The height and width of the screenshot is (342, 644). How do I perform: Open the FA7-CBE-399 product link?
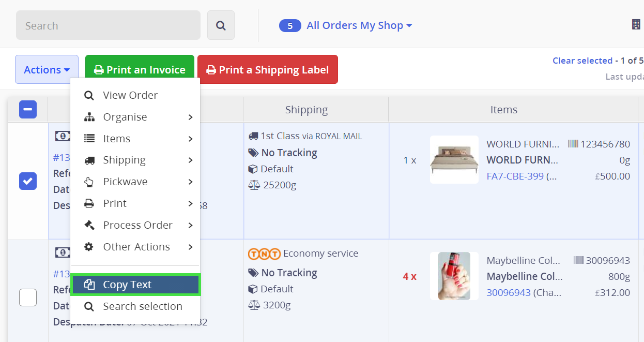point(515,176)
